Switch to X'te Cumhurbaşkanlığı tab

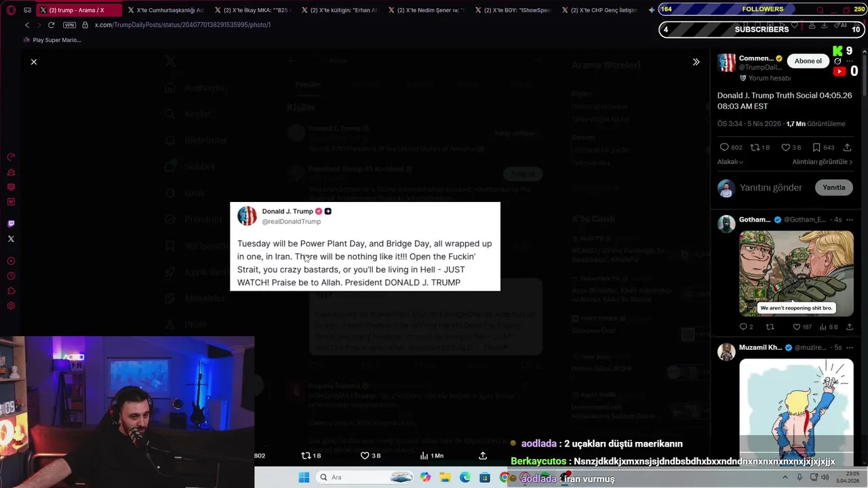[165, 10]
